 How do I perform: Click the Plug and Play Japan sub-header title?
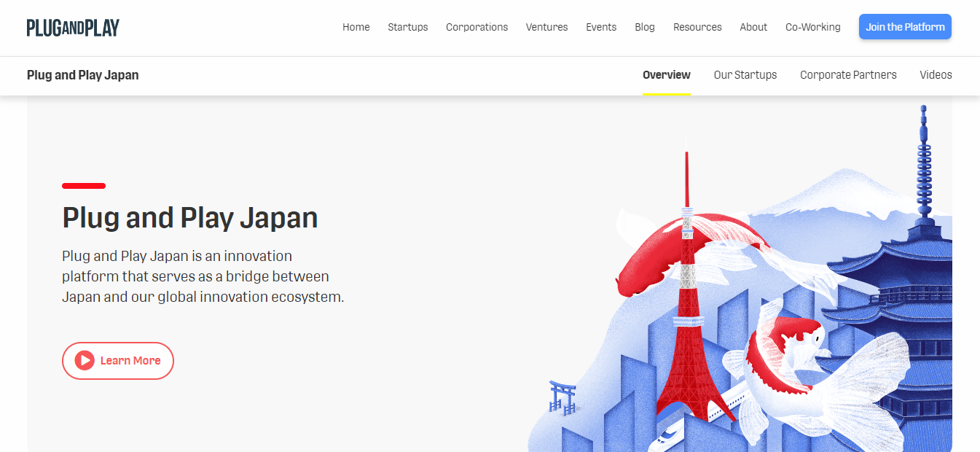[x=83, y=75]
